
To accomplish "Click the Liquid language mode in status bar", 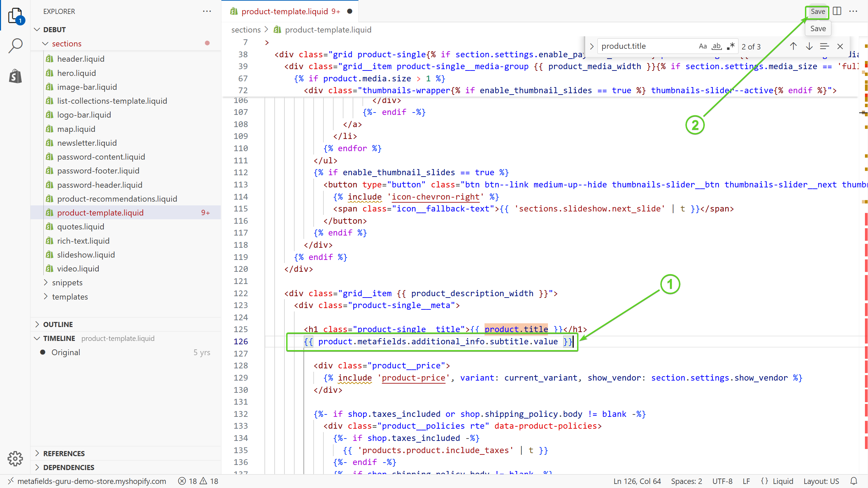I will click(x=783, y=481).
